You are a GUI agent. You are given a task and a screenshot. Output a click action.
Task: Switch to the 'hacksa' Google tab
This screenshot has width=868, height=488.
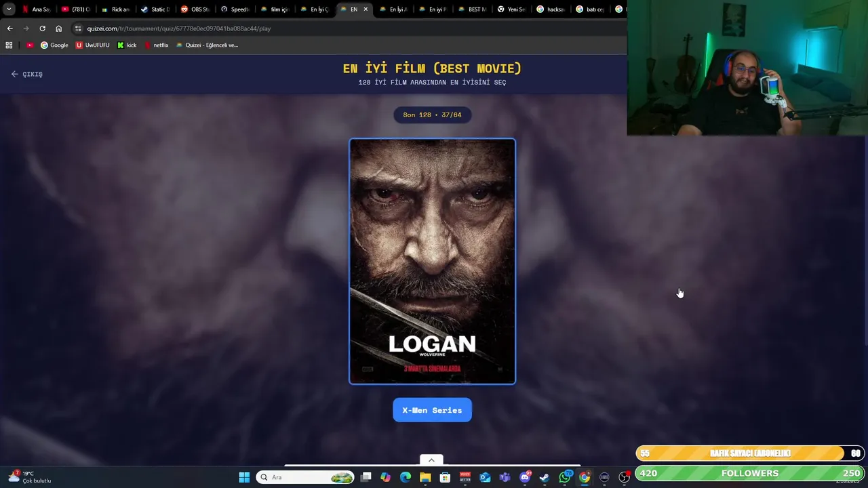click(x=550, y=9)
